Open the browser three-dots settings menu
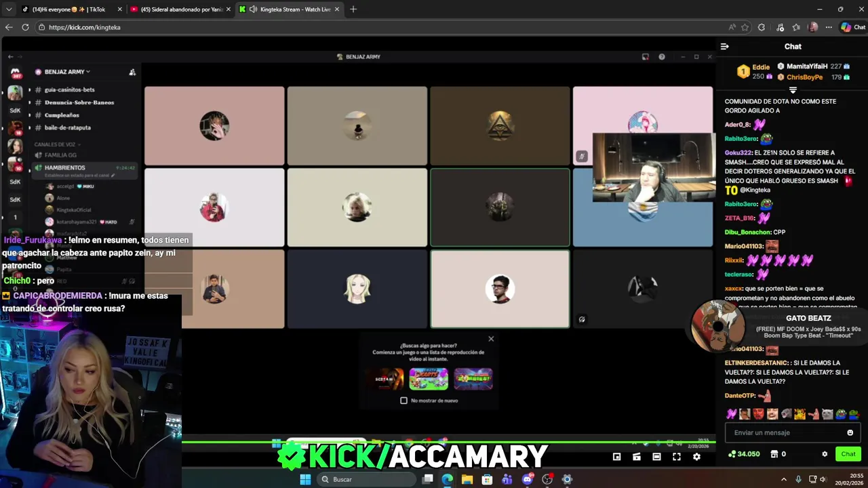Screen dimensions: 868x488 829,27
